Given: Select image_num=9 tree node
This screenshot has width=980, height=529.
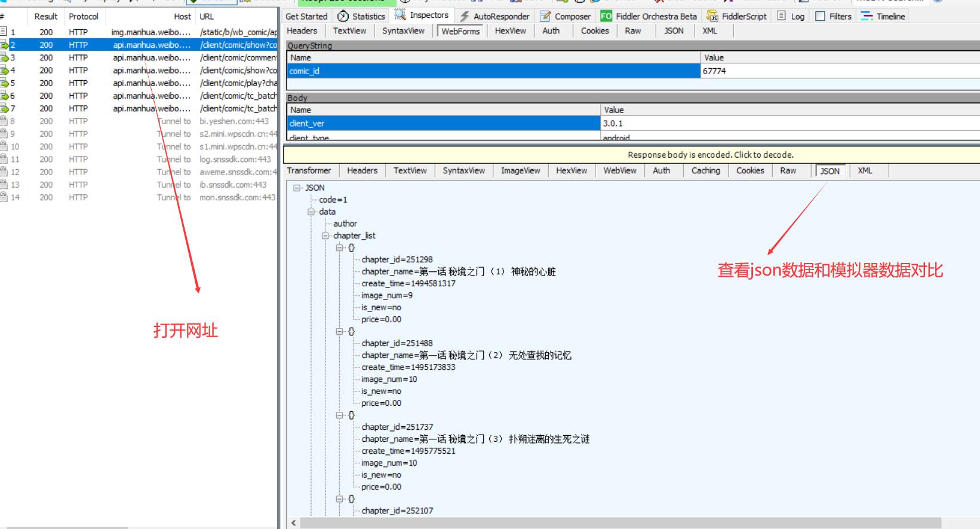Looking at the screenshot, I should click(x=387, y=295).
